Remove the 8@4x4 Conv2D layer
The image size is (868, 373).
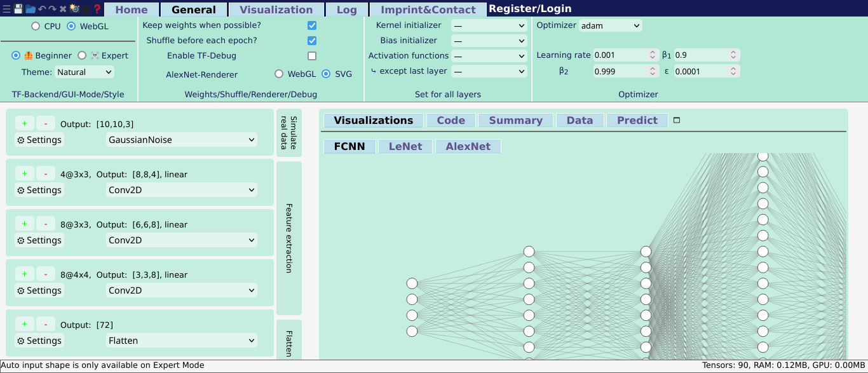pyautogui.click(x=46, y=275)
